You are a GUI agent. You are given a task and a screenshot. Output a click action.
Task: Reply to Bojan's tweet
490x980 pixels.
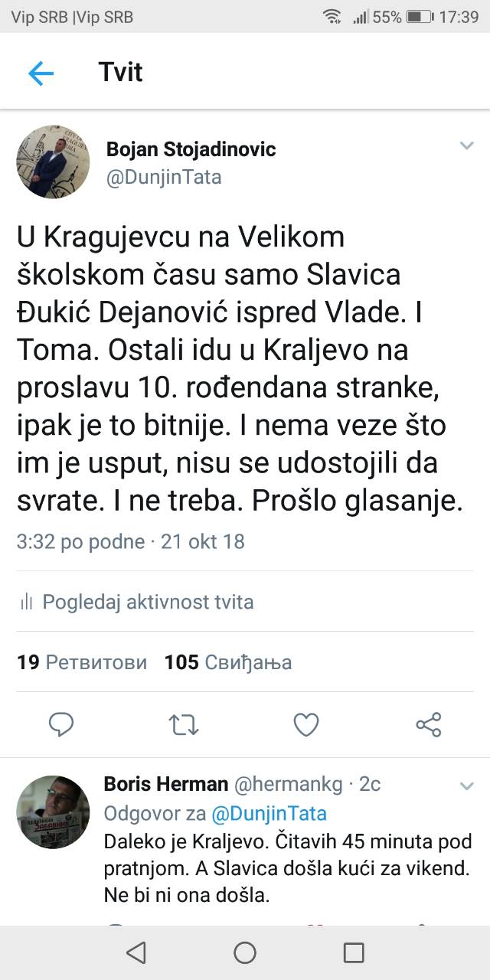click(x=61, y=724)
